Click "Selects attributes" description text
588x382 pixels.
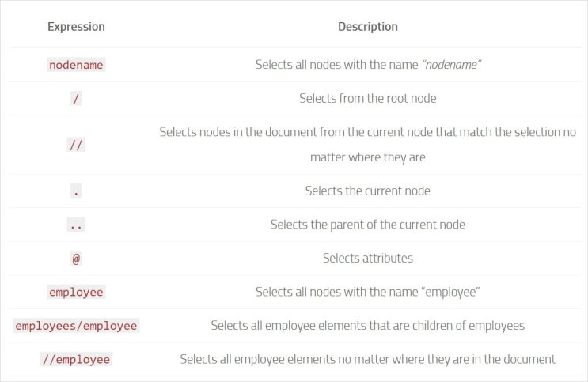tap(367, 258)
